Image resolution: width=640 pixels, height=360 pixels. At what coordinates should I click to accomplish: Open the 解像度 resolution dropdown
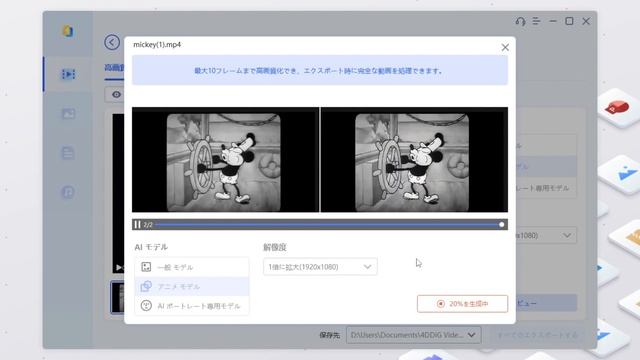320,267
